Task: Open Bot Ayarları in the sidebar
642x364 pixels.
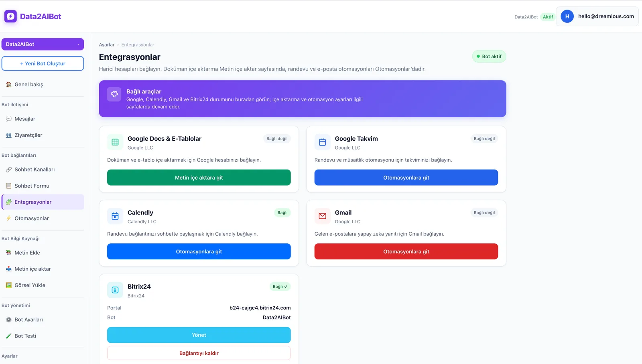Action: [43, 320]
